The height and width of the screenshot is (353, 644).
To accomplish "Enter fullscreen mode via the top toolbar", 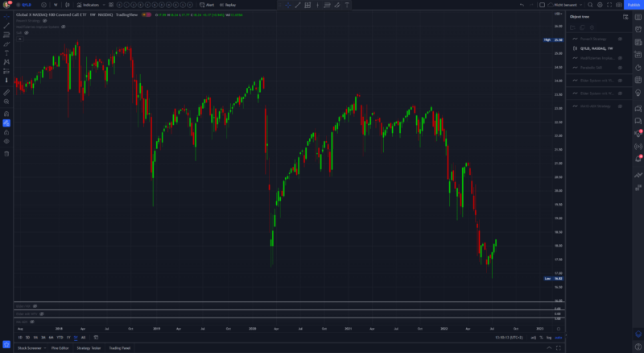I will (609, 5).
